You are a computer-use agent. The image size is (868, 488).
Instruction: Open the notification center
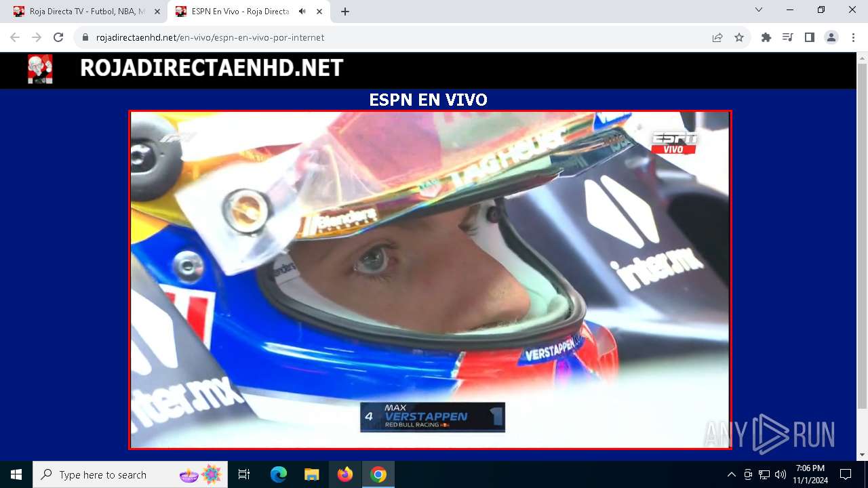coord(846,474)
